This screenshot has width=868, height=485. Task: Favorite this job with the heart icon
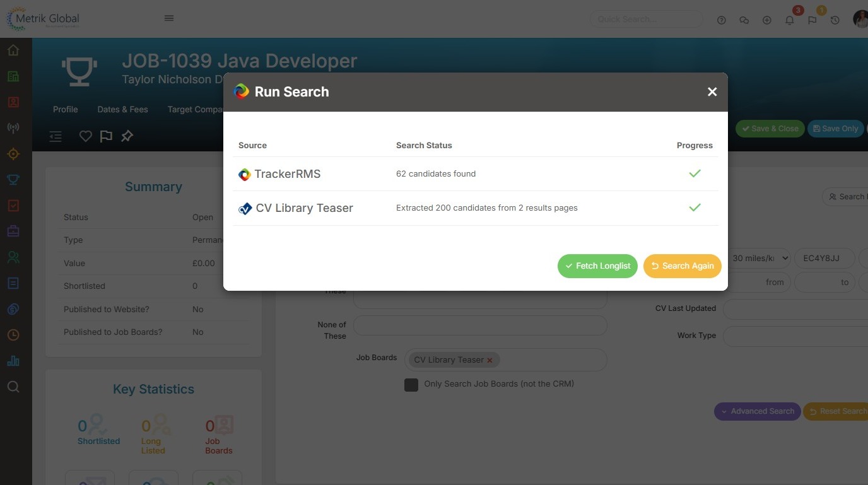coord(85,136)
